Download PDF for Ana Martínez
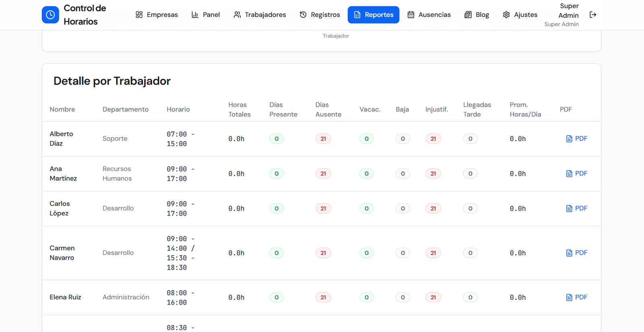Image resolution: width=644 pixels, height=332 pixels. 576,173
